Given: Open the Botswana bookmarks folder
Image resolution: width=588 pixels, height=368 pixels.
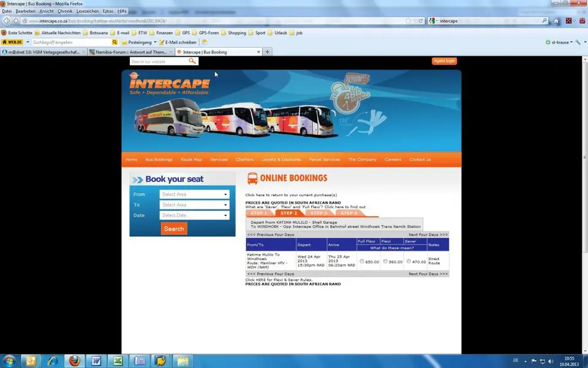Looking at the screenshot, I should (x=95, y=33).
